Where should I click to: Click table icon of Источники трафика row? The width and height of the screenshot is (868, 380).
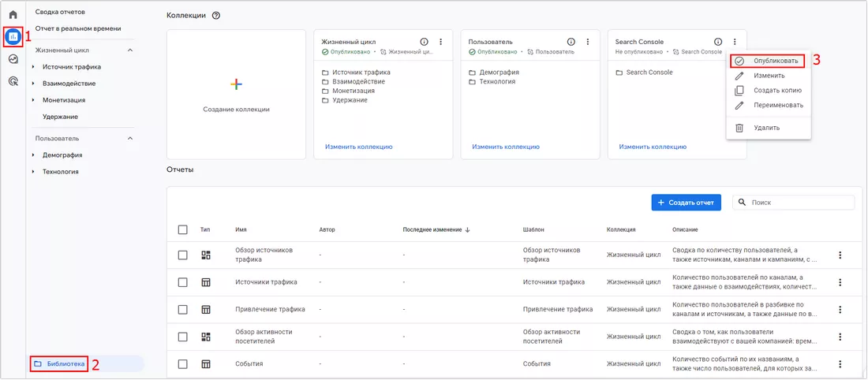(206, 282)
